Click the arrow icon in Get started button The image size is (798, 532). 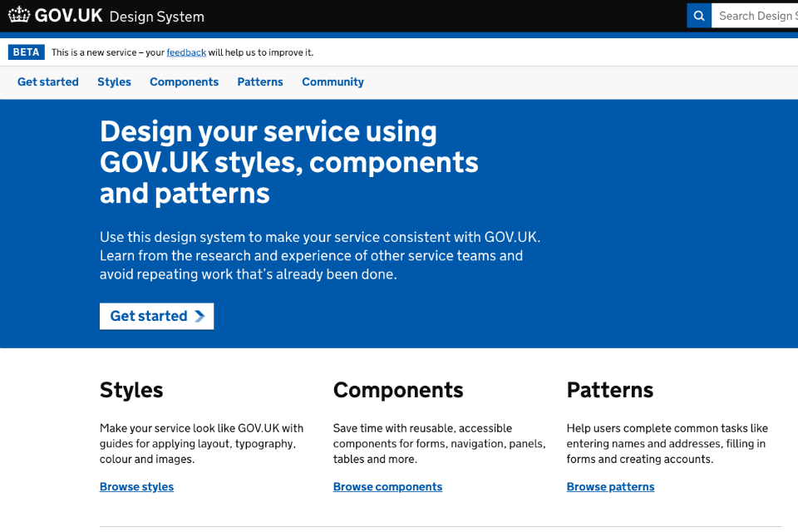click(199, 316)
